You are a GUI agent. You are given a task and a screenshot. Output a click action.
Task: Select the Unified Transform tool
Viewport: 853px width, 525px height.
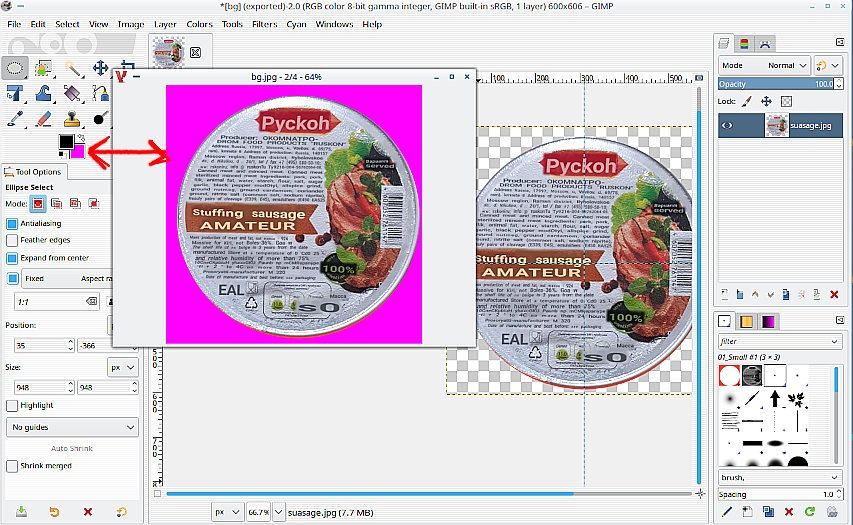15,94
